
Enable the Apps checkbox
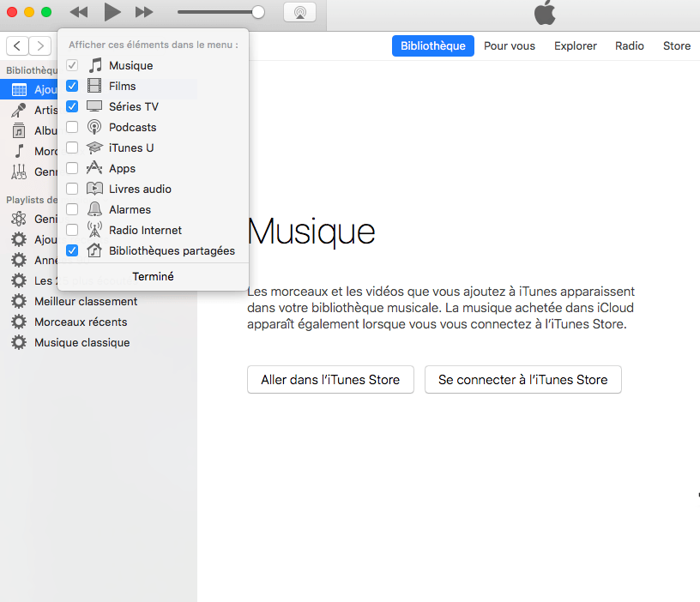coord(72,168)
